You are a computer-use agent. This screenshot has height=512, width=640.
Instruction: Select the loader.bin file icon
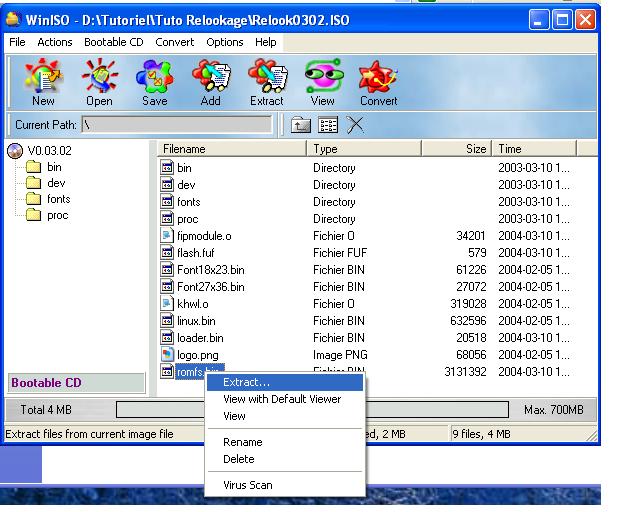click(x=167, y=338)
